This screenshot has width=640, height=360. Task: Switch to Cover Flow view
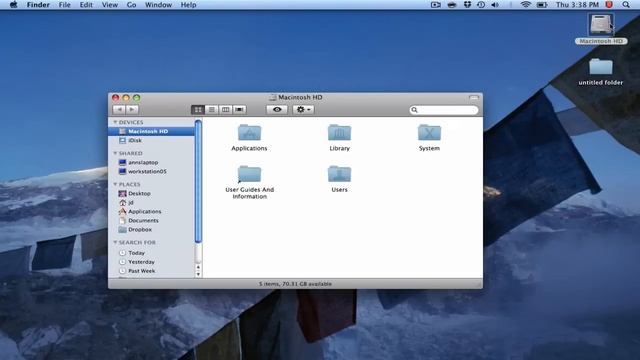tap(239, 109)
